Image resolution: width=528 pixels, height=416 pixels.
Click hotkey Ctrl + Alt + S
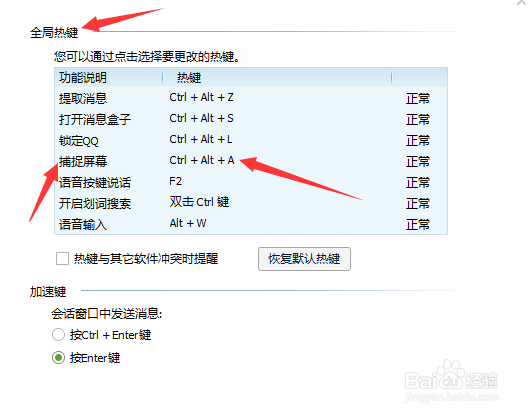[x=201, y=118]
